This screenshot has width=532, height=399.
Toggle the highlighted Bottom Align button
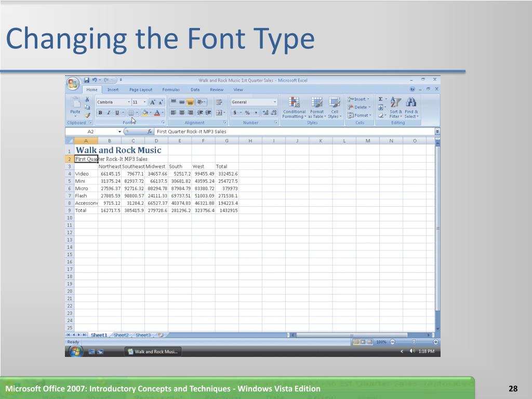[x=190, y=102]
